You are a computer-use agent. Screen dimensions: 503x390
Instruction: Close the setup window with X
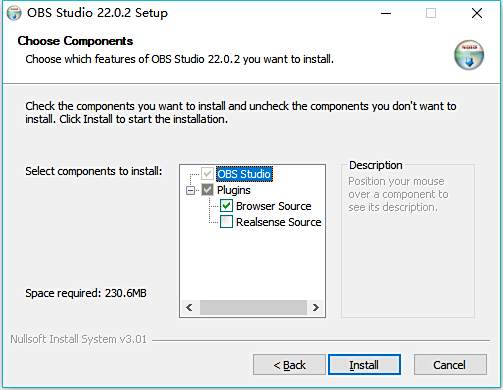(x=477, y=13)
